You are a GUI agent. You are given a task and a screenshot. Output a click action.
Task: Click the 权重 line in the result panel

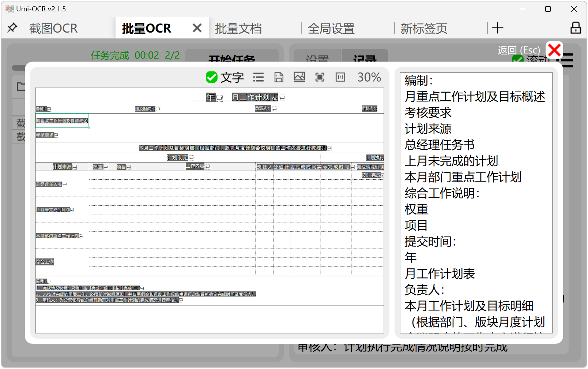point(416,209)
